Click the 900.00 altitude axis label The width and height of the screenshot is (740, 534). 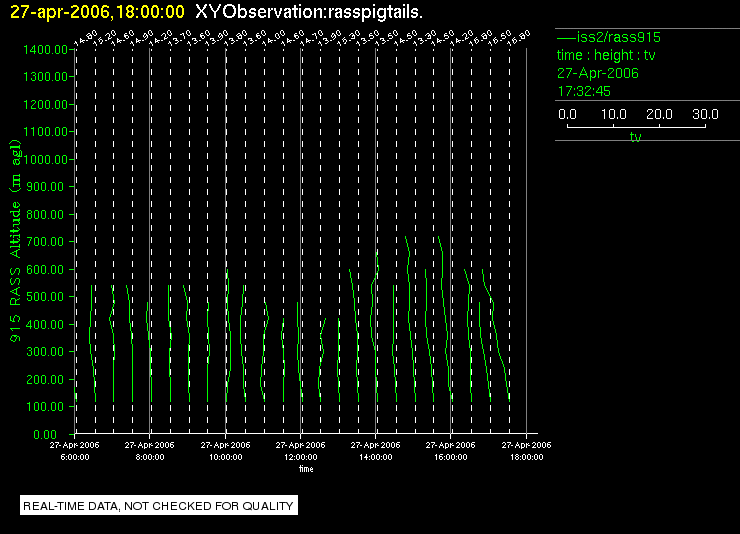tap(45, 187)
